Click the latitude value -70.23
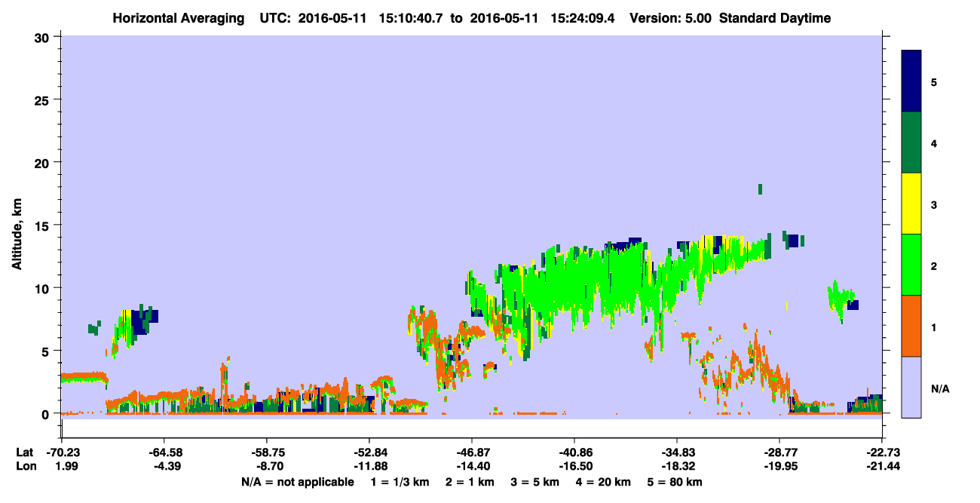 click(63, 452)
